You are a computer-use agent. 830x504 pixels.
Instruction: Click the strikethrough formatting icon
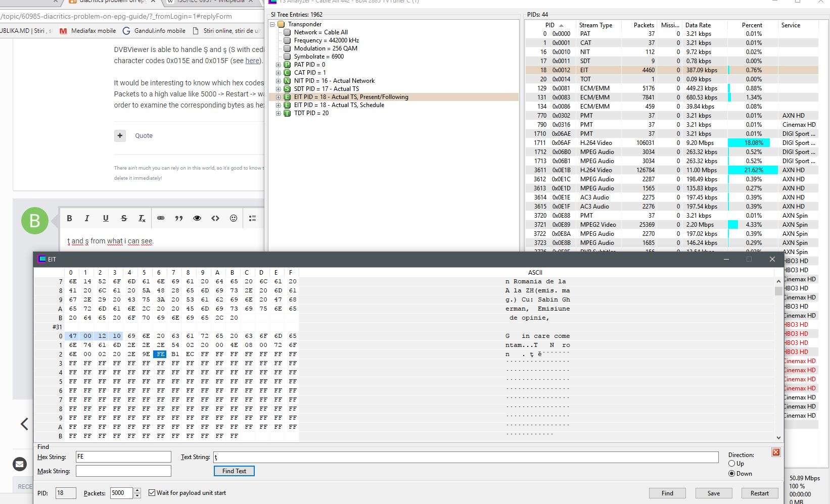point(124,218)
